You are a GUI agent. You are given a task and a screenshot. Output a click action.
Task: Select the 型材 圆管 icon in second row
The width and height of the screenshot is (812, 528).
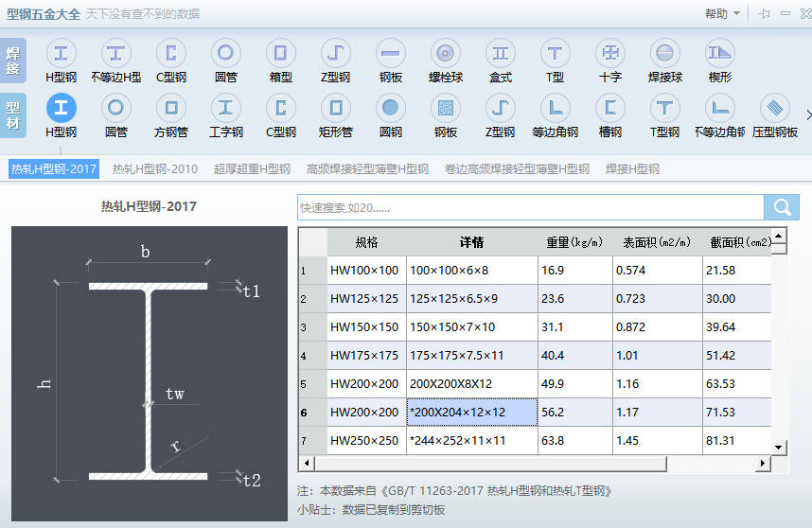click(x=116, y=108)
